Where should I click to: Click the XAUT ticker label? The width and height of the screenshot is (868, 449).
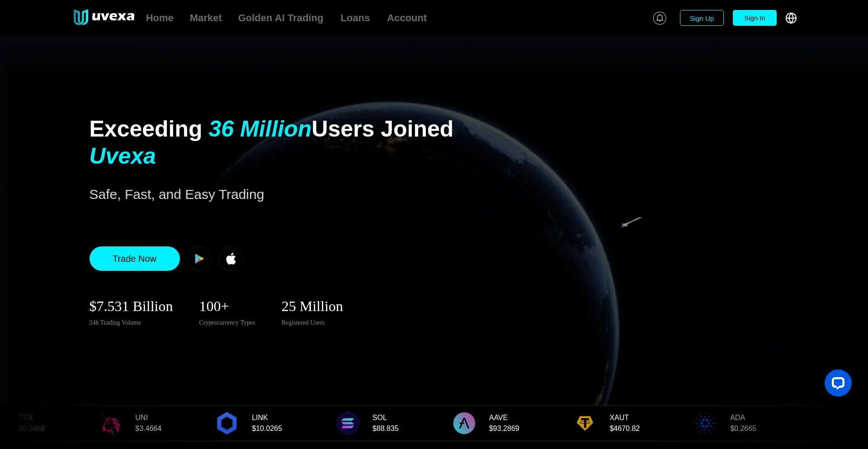pos(619,418)
